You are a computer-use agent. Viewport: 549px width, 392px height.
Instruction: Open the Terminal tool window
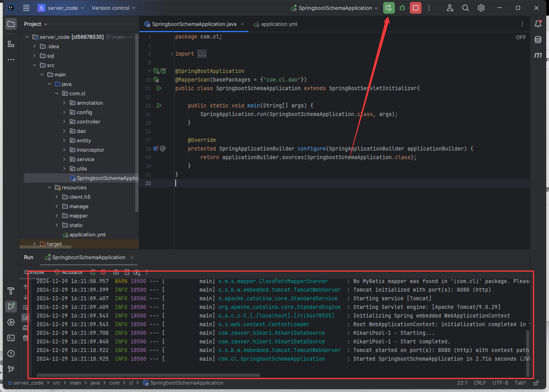(11, 338)
